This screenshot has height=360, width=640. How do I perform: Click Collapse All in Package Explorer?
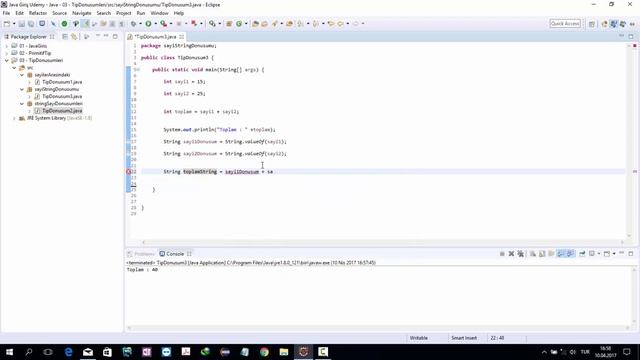click(65, 36)
